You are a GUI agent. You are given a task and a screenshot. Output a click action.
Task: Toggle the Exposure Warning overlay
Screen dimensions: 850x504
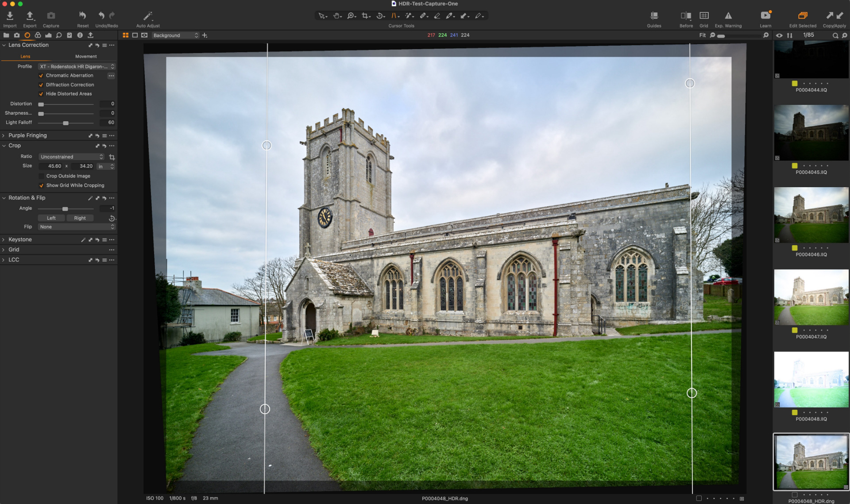click(728, 15)
